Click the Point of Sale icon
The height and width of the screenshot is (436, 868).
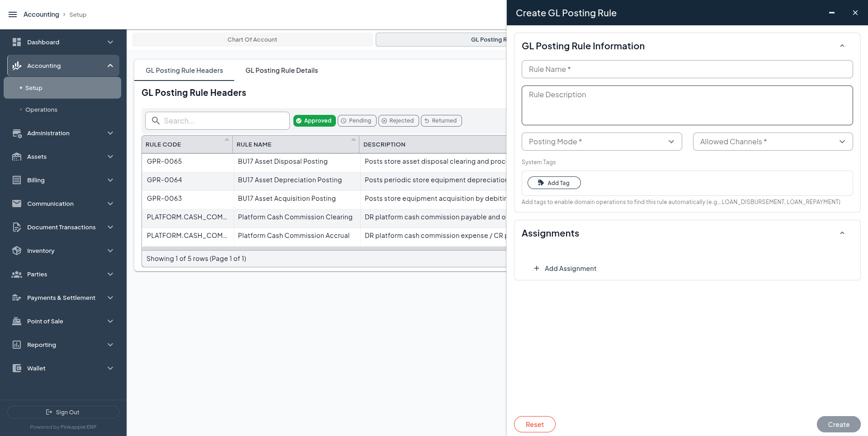coord(17,321)
